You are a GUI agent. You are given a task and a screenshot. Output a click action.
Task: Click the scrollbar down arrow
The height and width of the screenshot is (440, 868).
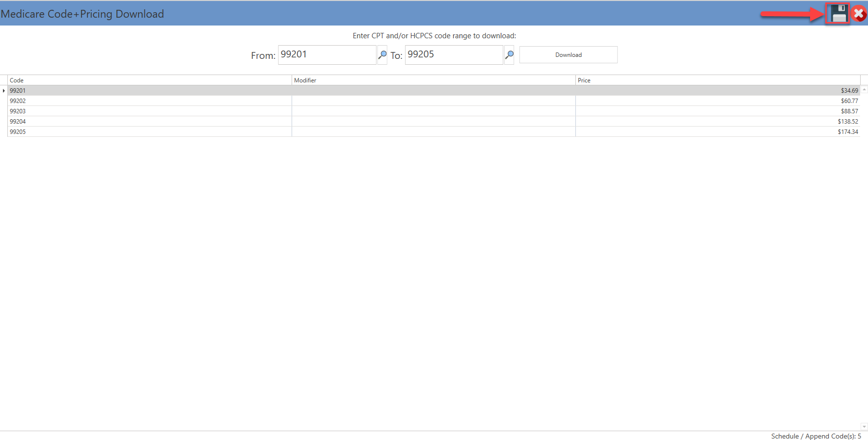point(864,427)
